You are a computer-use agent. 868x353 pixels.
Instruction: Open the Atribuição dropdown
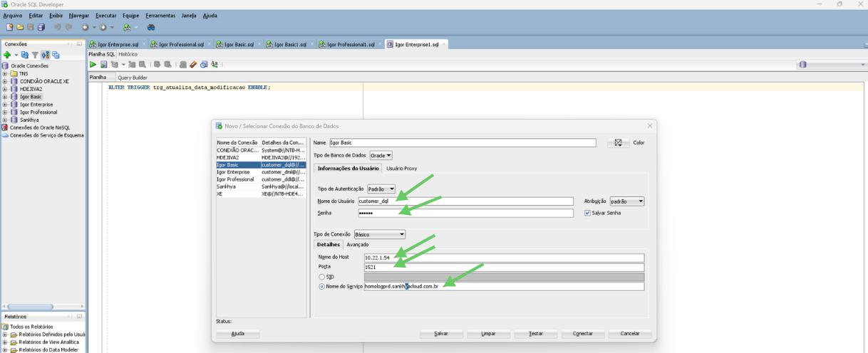click(626, 201)
